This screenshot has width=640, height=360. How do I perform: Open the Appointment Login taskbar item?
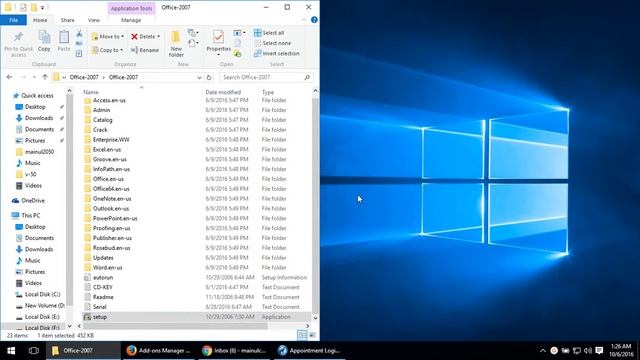coord(309,351)
